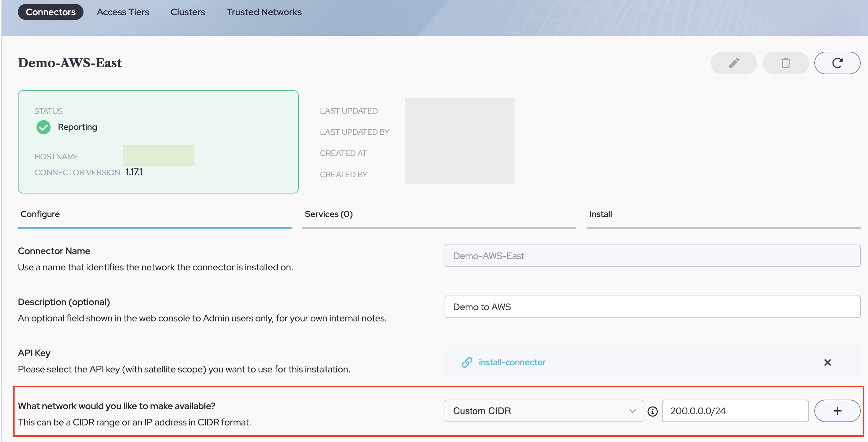
Task: Click the green Reporting status checkmark
Action: tap(43, 127)
